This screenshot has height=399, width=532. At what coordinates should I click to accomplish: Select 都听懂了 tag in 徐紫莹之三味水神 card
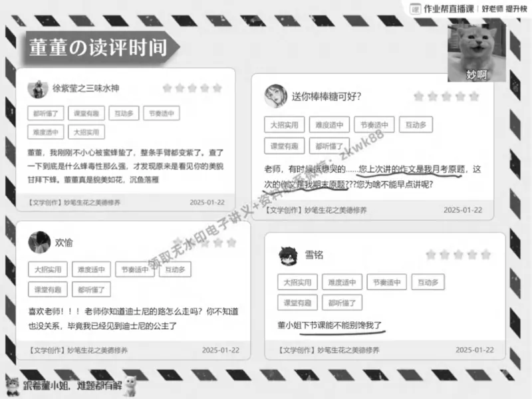(46, 113)
